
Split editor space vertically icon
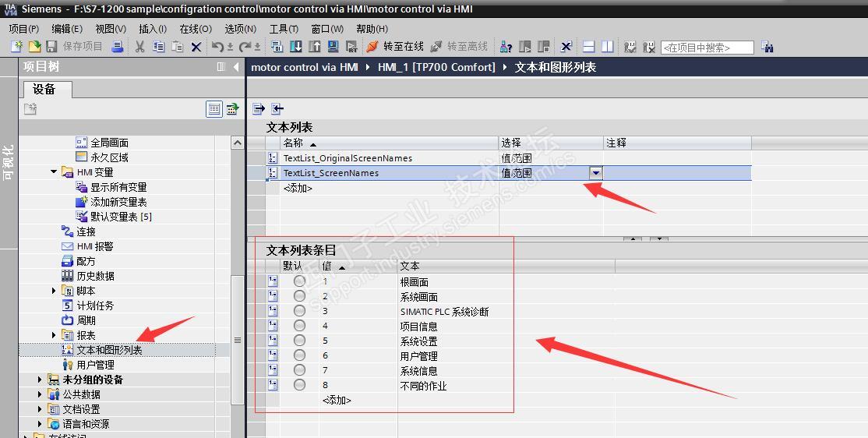tap(608, 47)
